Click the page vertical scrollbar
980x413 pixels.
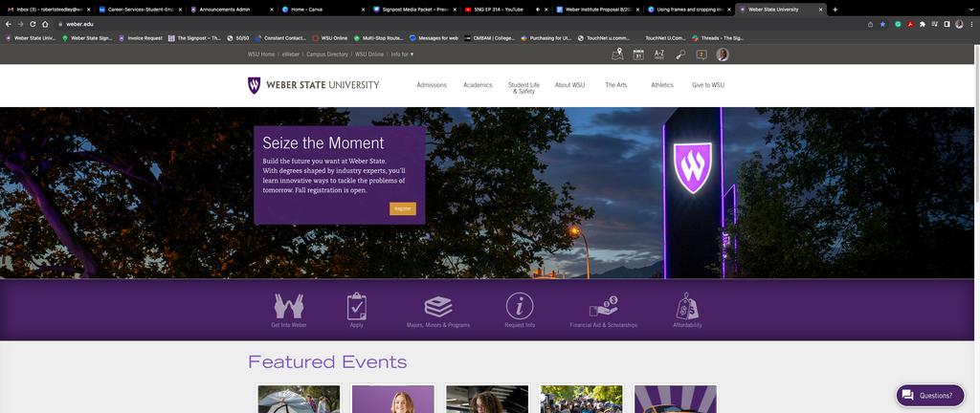[977, 125]
